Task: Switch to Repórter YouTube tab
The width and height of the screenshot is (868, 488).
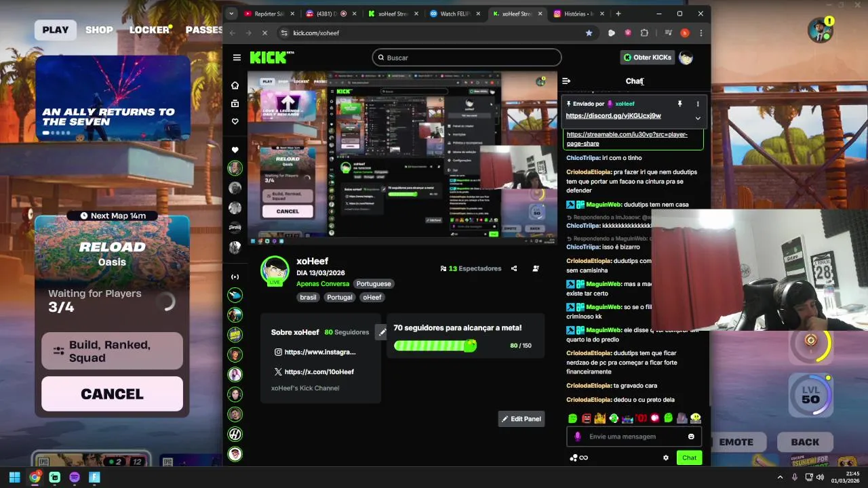Action: pyautogui.click(x=269, y=14)
